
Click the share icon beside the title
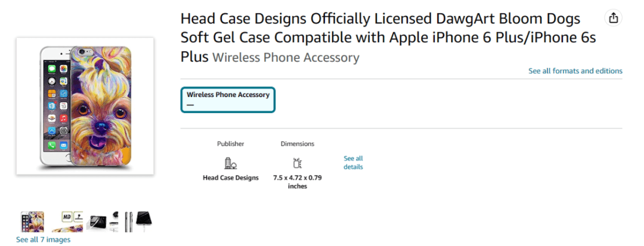[613, 18]
